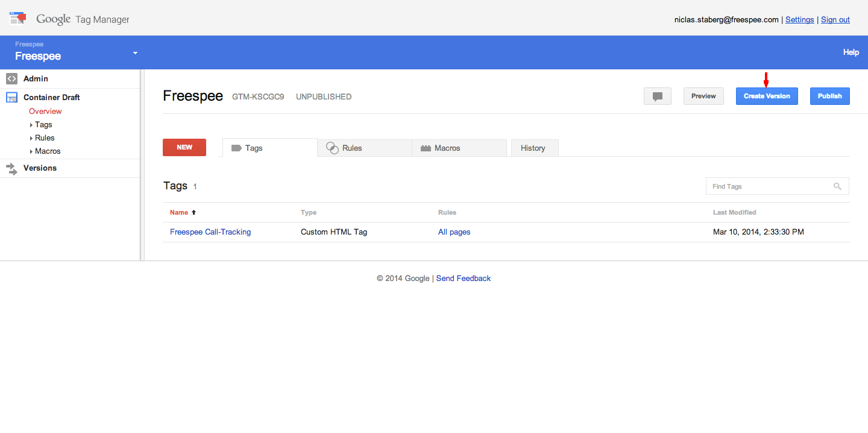Open the Freespee Call-Tracking tag

tap(210, 232)
